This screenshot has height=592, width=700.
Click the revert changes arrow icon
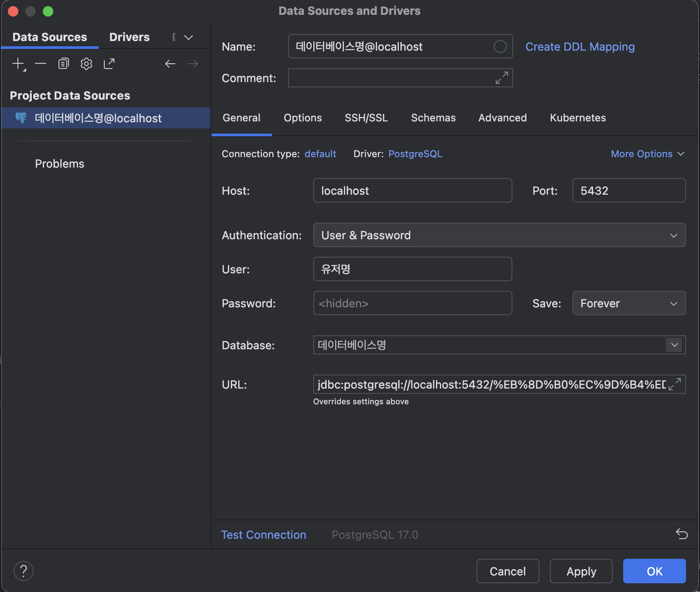pyautogui.click(x=682, y=534)
